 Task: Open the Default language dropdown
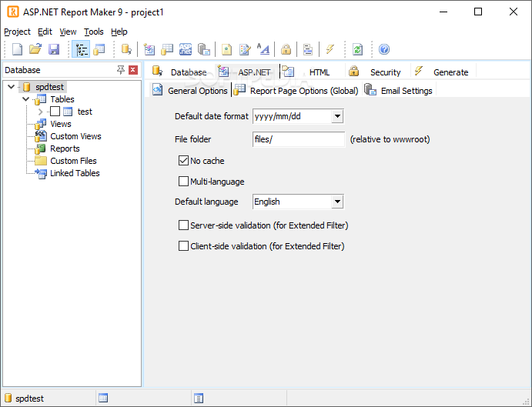tap(337, 202)
